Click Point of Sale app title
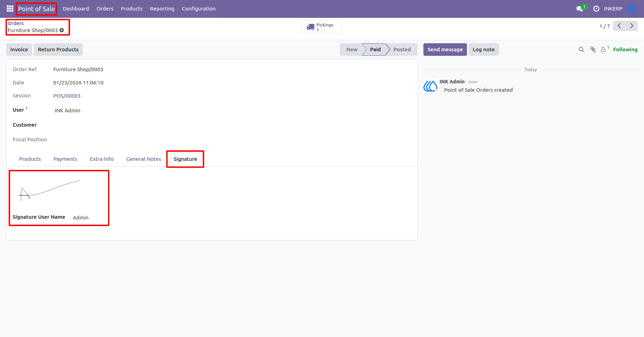 point(37,9)
